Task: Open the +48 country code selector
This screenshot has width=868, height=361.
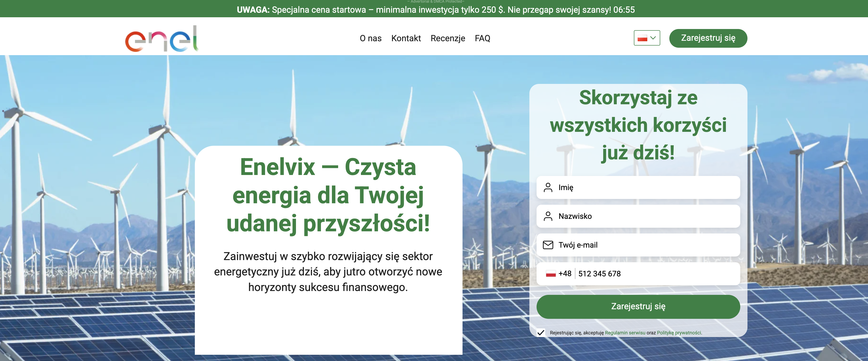Action: pyautogui.click(x=558, y=274)
